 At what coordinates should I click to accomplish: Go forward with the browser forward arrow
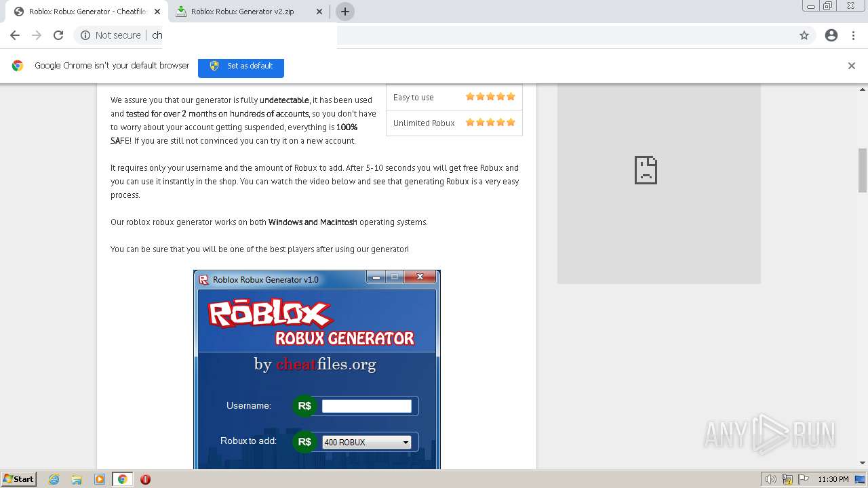pyautogui.click(x=37, y=35)
